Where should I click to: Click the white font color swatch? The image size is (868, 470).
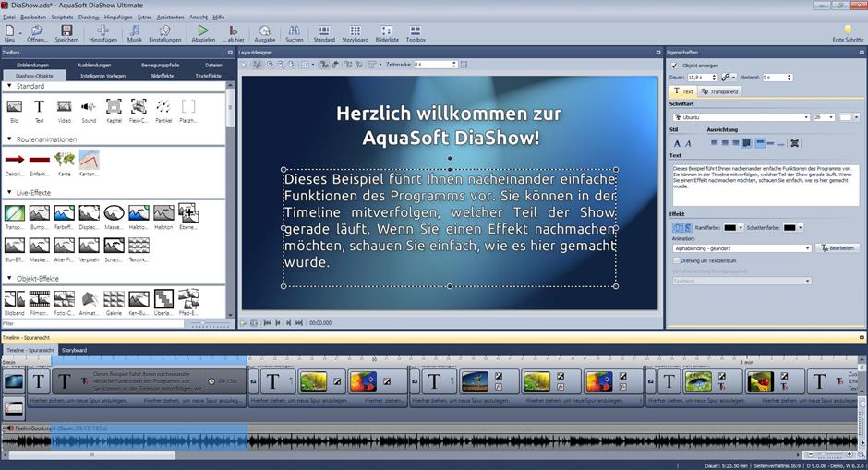pos(845,117)
